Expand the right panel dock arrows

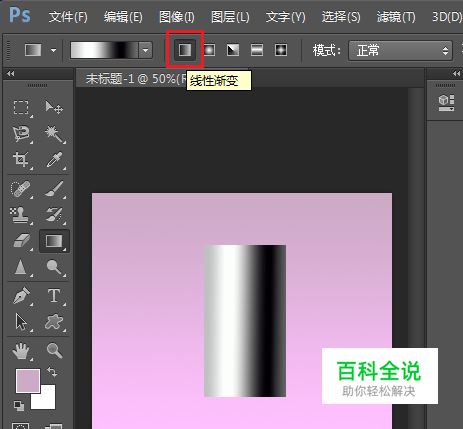pos(456,74)
